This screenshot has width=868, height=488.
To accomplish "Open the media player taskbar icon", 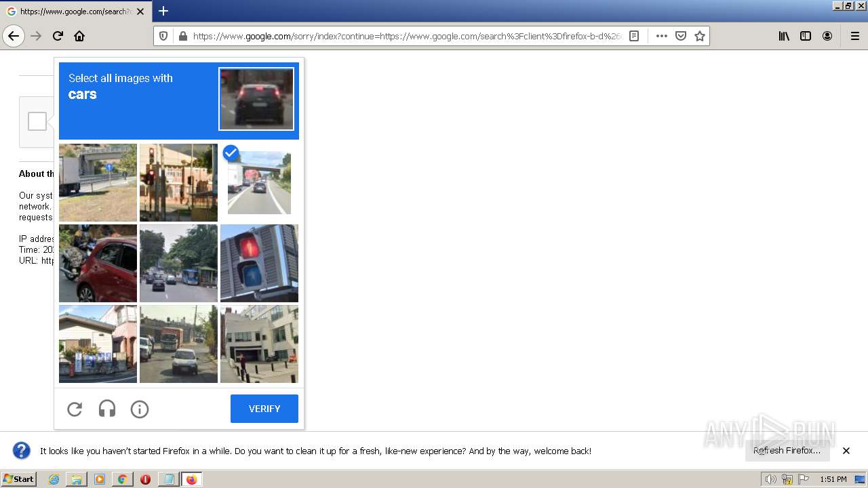I will tap(100, 479).
